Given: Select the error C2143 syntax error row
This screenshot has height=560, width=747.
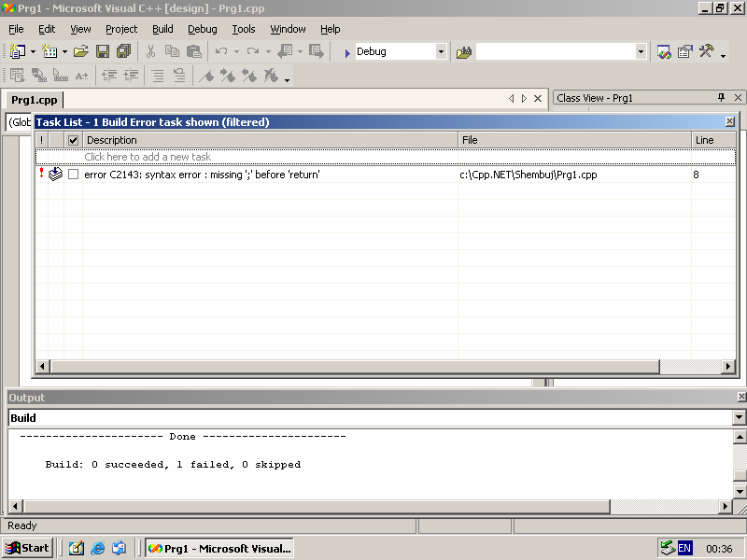Looking at the screenshot, I should click(x=386, y=175).
